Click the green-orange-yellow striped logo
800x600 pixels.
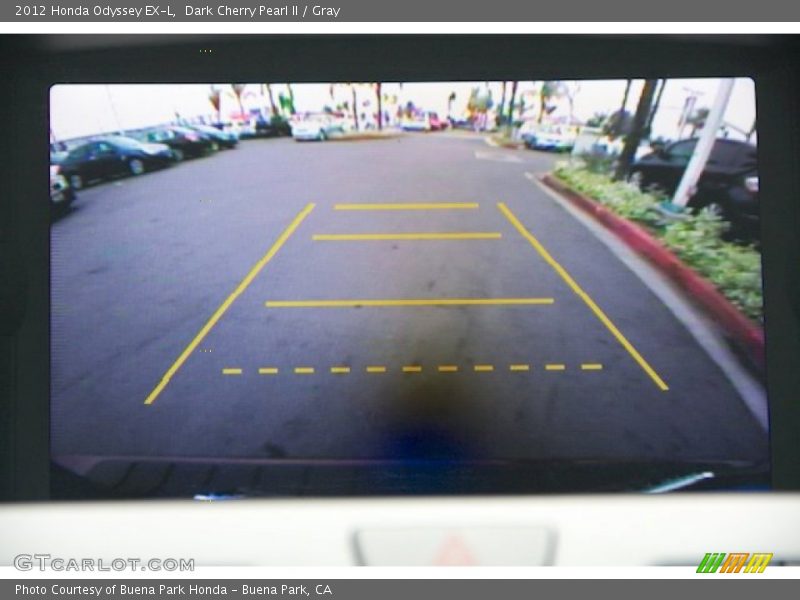point(734,563)
